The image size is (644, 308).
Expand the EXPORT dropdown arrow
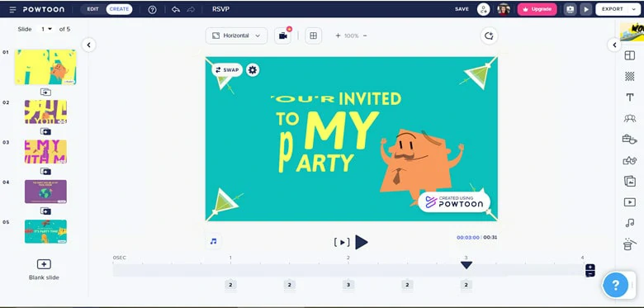pyautogui.click(x=633, y=9)
